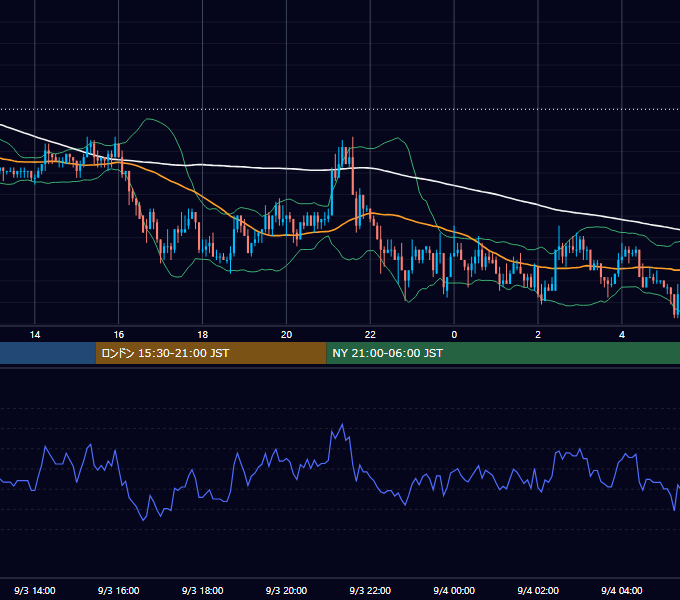Click the 9/4 04:00 time label
This screenshot has height=600, width=680.
pos(622,590)
